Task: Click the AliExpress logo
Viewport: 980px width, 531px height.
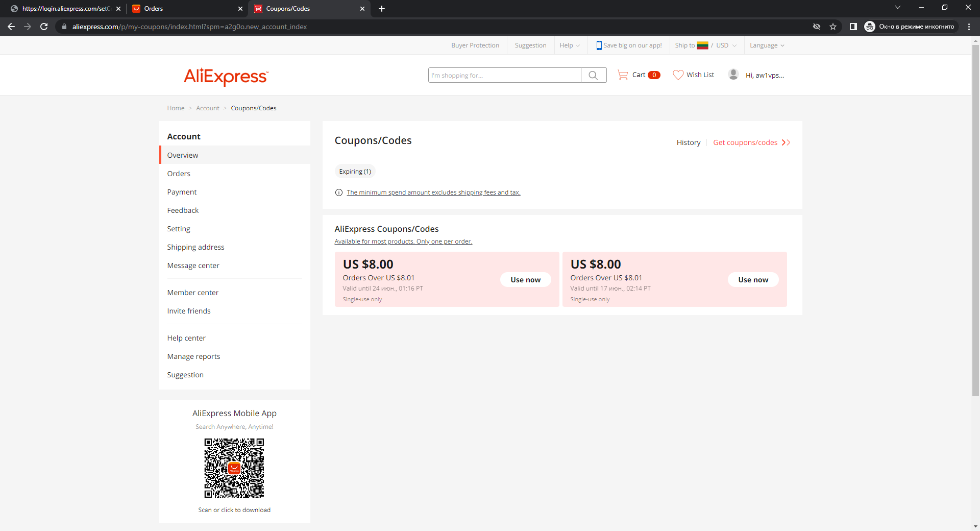Action: [226, 76]
